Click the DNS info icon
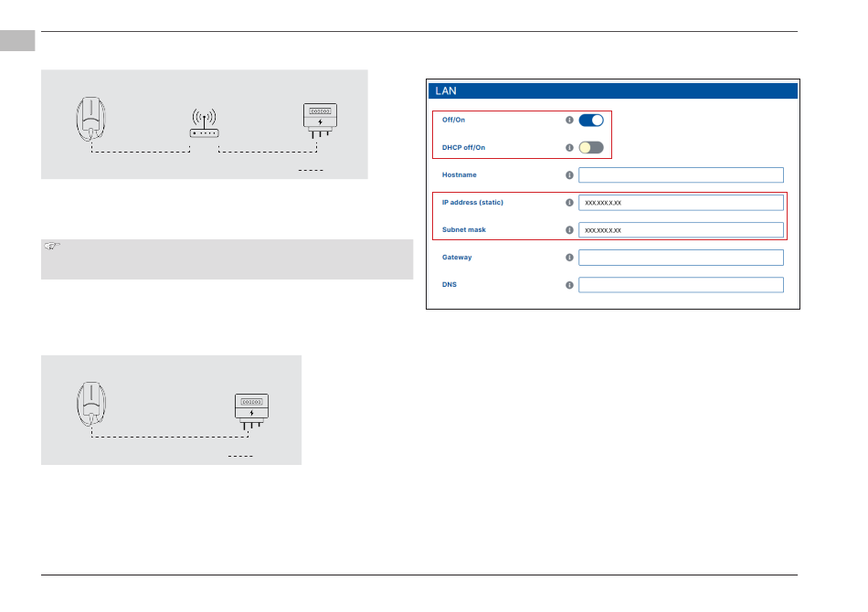868x612 pixels. coord(569,285)
